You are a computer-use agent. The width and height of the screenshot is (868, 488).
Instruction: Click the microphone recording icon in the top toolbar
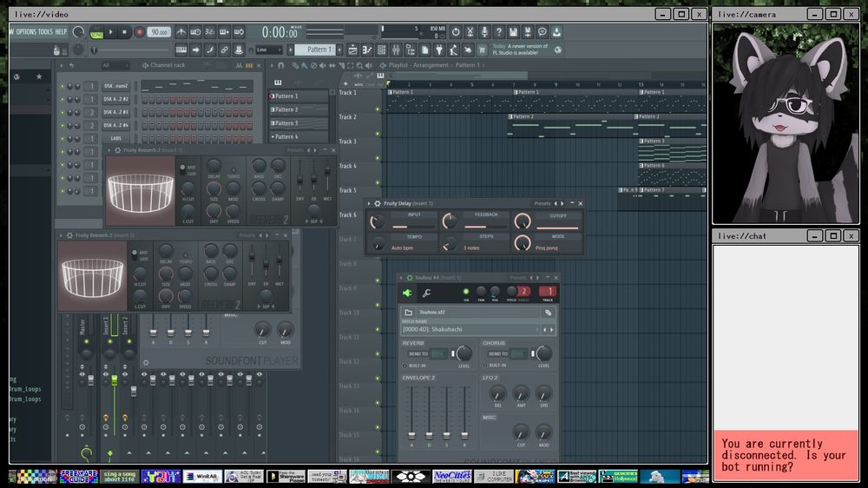click(484, 32)
